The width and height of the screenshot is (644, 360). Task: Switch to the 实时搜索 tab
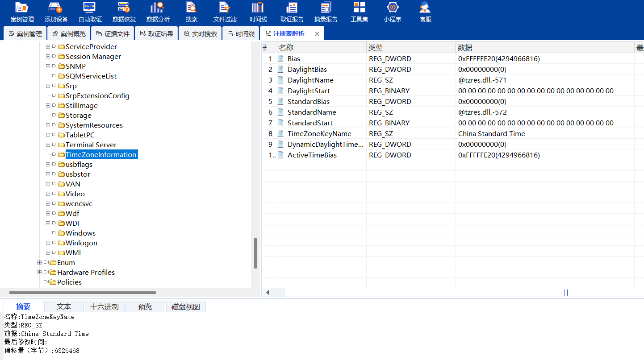click(200, 34)
